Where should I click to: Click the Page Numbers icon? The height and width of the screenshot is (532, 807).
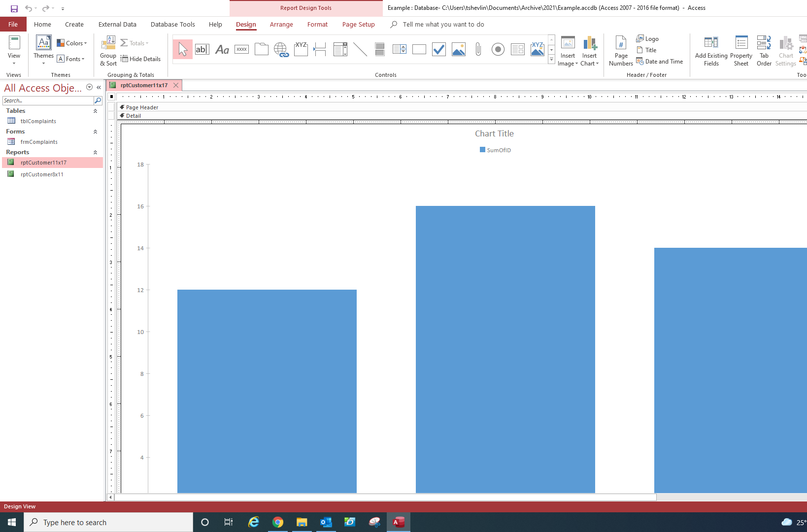(x=621, y=50)
